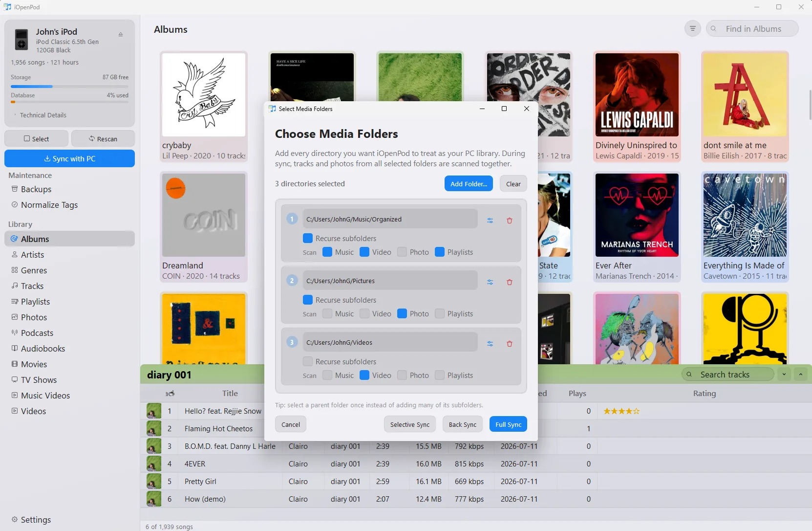The width and height of the screenshot is (812, 531).
Task: Go to Tracks in the Library
Action: (x=69, y=286)
